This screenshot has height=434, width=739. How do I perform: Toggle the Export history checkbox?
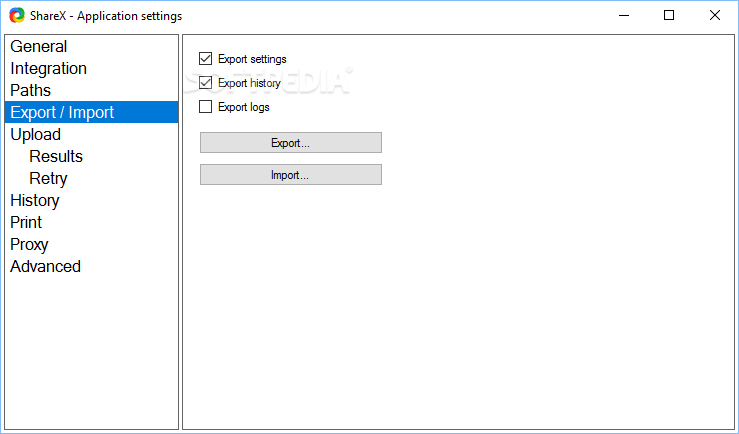205,83
